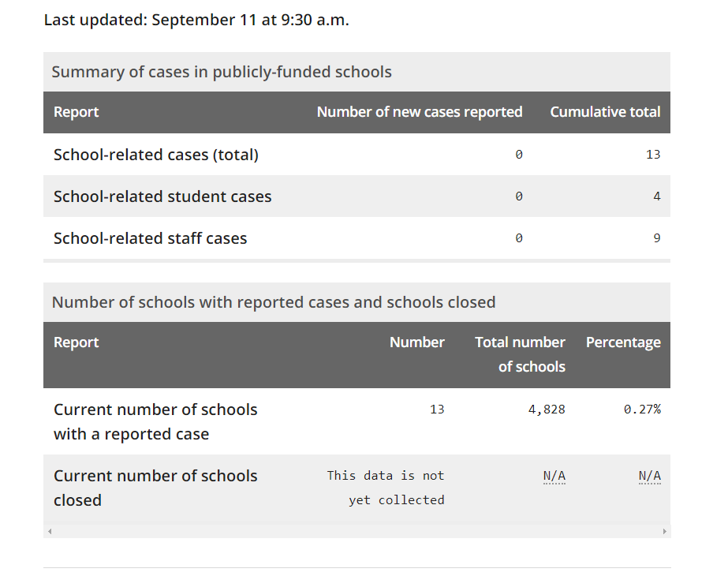
Task: Click the N/A abbreviation under Total number of schools
Action: (x=554, y=476)
